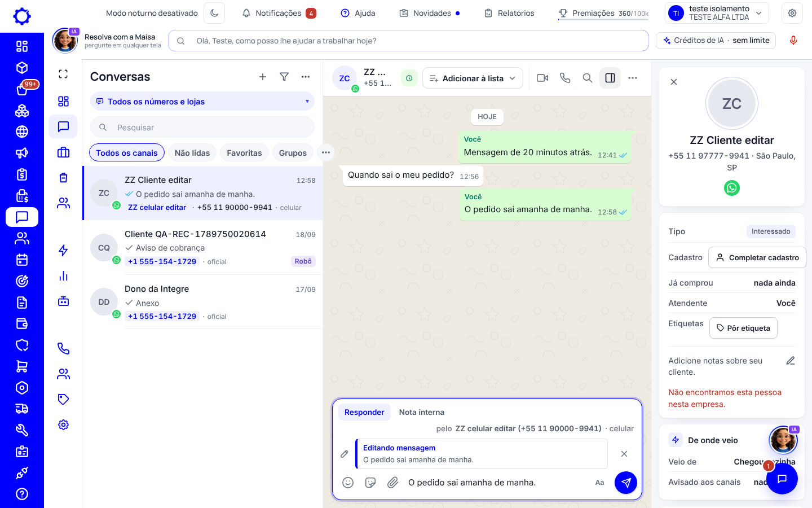The width and height of the screenshot is (812, 508).
Task: Toggle night mode with moon icon
Action: point(214,13)
